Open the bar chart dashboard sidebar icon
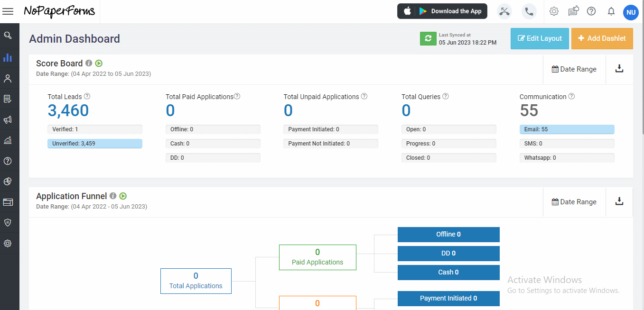The image size is (644, 310). (8, 57)
